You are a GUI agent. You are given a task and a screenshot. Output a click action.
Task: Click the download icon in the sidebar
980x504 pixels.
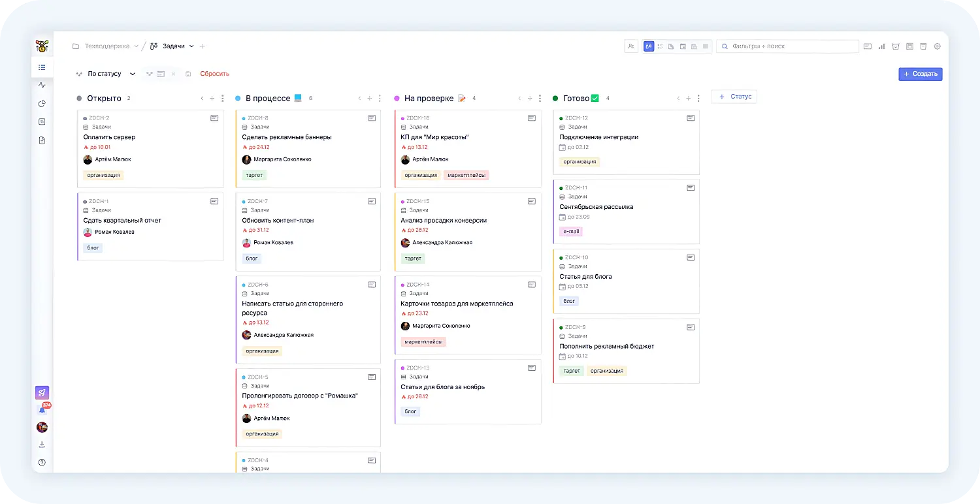tap(42, 445)
